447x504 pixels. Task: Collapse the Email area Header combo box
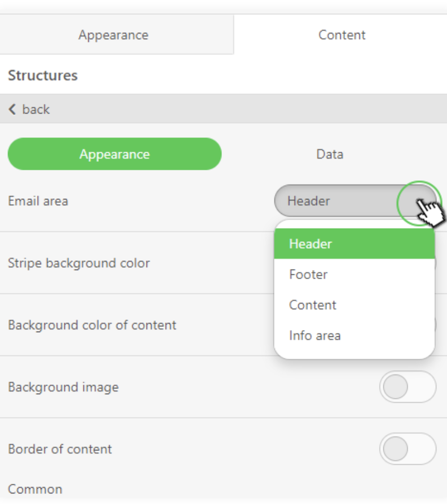(x=355, y=201)
